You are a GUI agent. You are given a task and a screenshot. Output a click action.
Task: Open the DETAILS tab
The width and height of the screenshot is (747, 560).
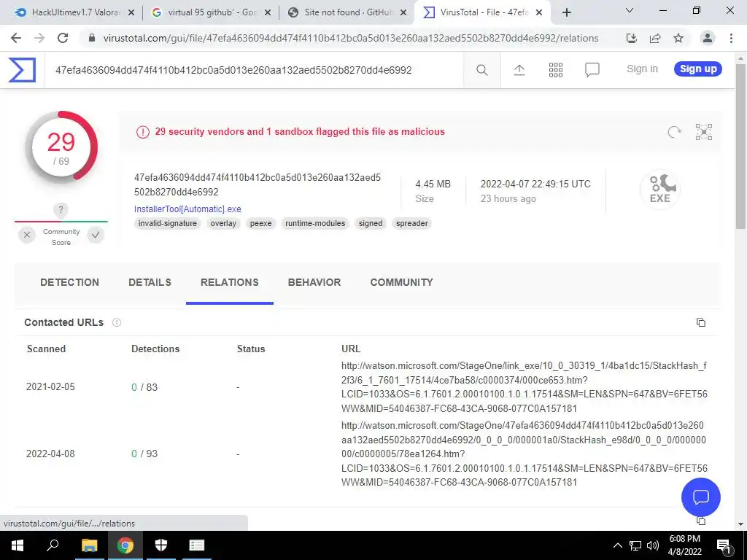pos(150,282)
